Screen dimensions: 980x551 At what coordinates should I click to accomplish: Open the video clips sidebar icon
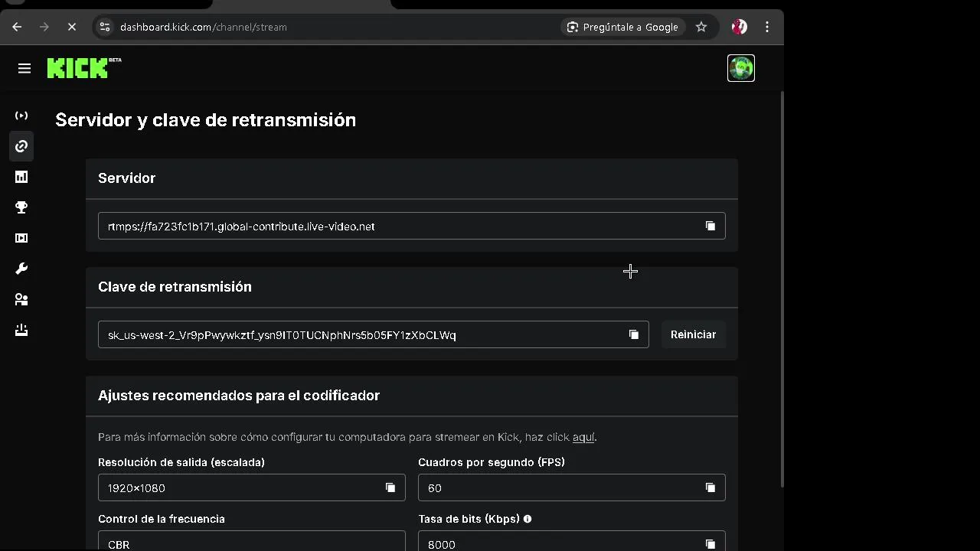(x=21, y=238)
